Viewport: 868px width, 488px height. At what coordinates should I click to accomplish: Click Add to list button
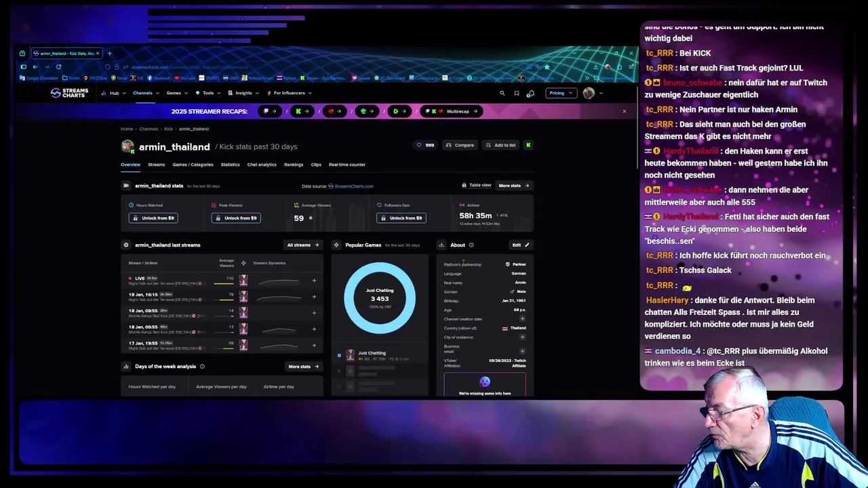(500, 145)
